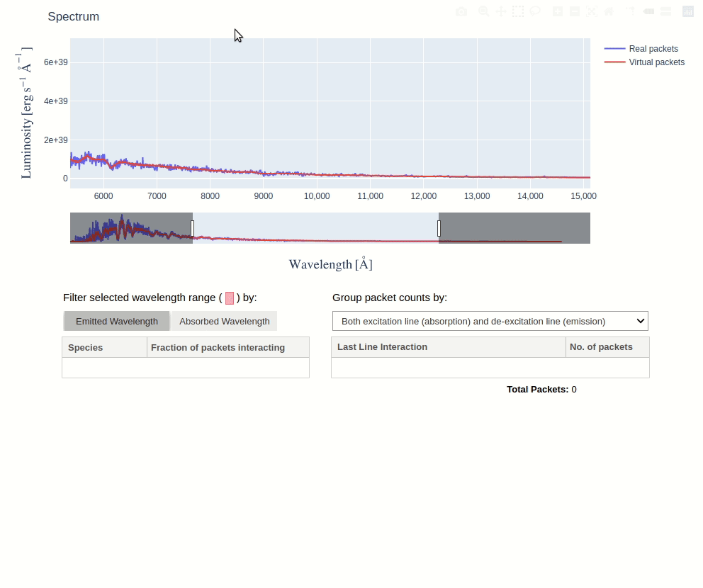This screenshot has height=588, width=703.
Task: Toggle Virtual packets trace in legend
Action: 656,62
